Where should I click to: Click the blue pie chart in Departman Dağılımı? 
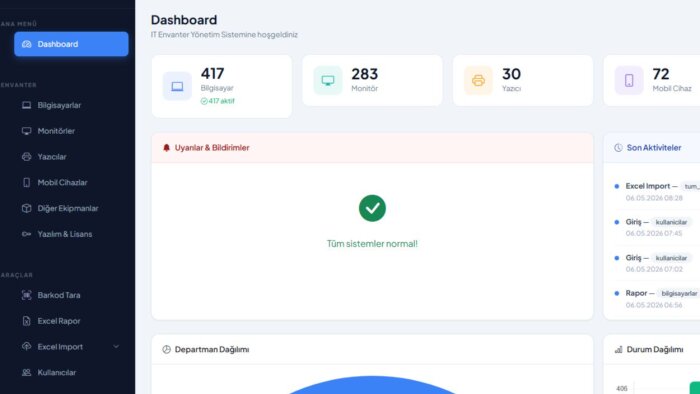click(x=372, y=385)
